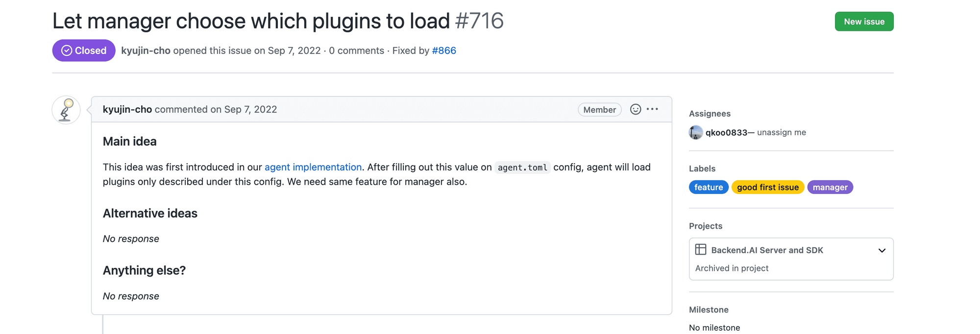Click kyujin-cho's lamp avatar thumbnail
Image resolution: width=980 pixels, height=334 pixels.
66,110
